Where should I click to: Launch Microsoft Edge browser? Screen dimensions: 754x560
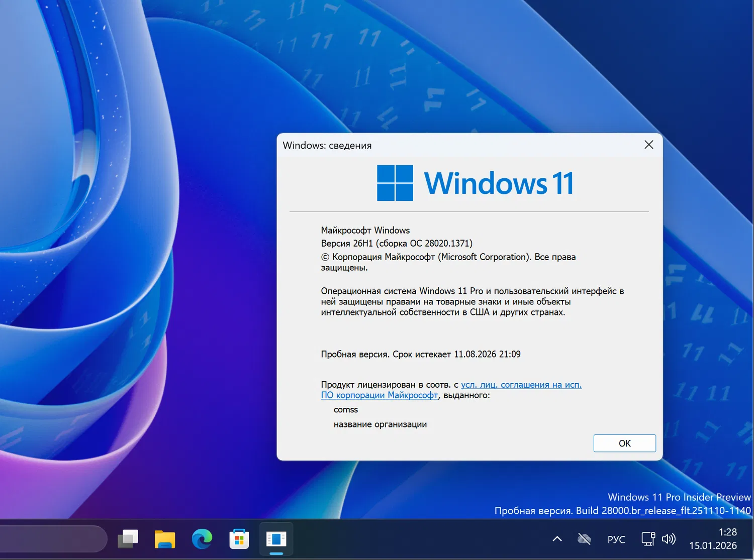(x=202, y=539)
